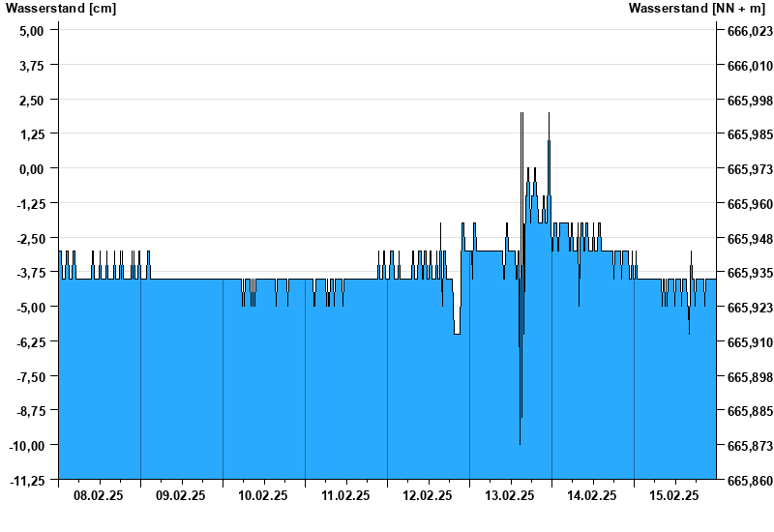Select the -11,25 value on left axis

point(27,481)
